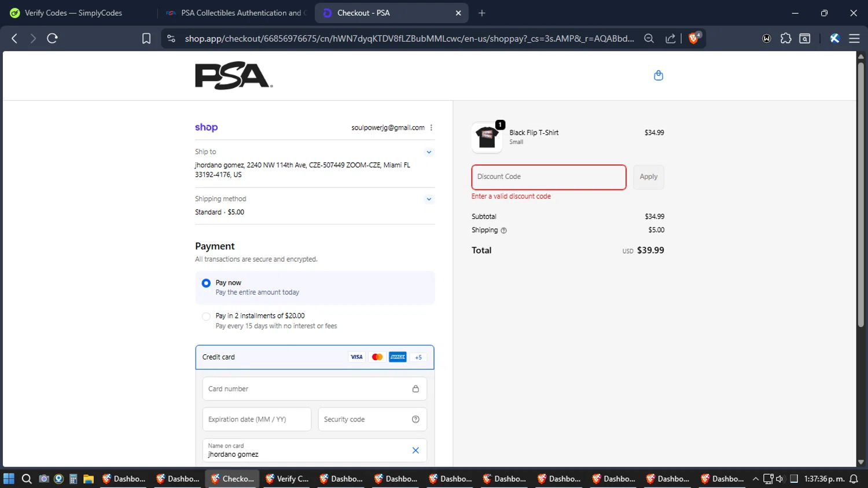Screen dimensions: 868x488
Task: Toggle the browser sidebar search panel icon
Action: pos(805,38)
